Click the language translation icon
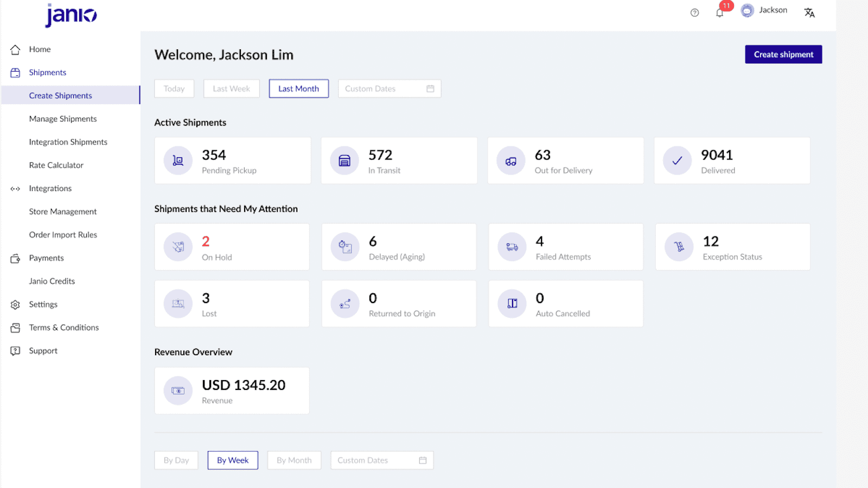Image resolution: width=868 pixels, height=488 pixels. coord(810,12)
